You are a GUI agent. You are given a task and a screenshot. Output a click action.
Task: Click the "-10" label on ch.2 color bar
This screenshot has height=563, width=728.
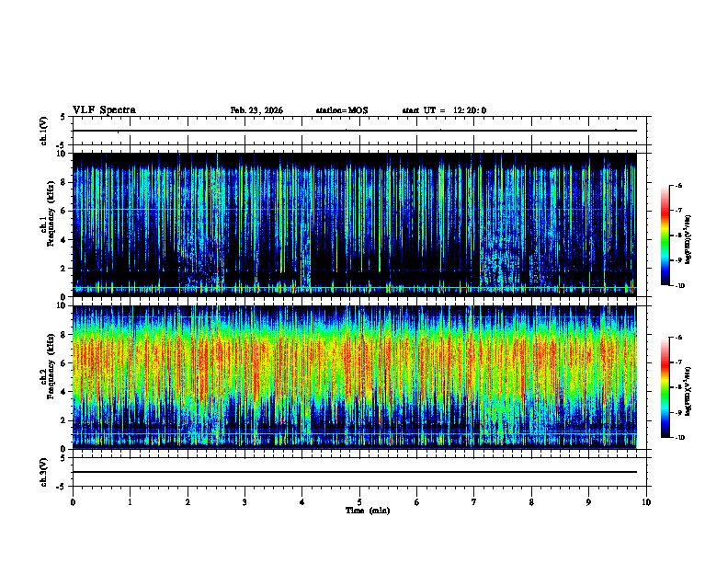click(679, 438)
